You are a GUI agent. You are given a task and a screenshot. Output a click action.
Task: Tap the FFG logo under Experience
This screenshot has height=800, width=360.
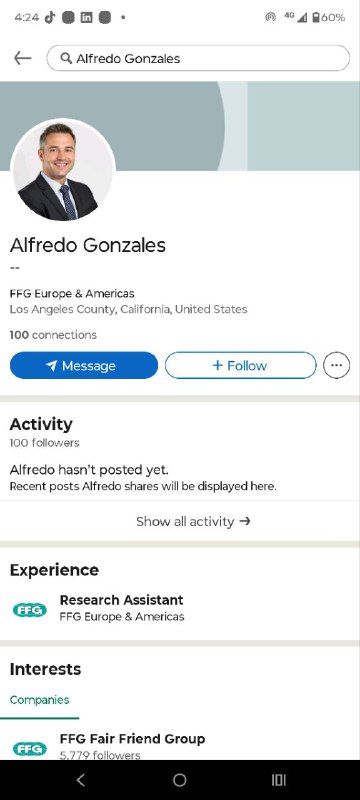[x=30, y=610]
